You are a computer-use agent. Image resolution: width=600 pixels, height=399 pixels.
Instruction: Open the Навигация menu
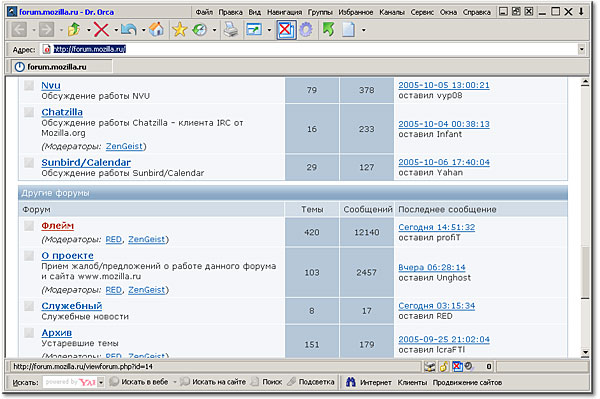coord(284,12)
